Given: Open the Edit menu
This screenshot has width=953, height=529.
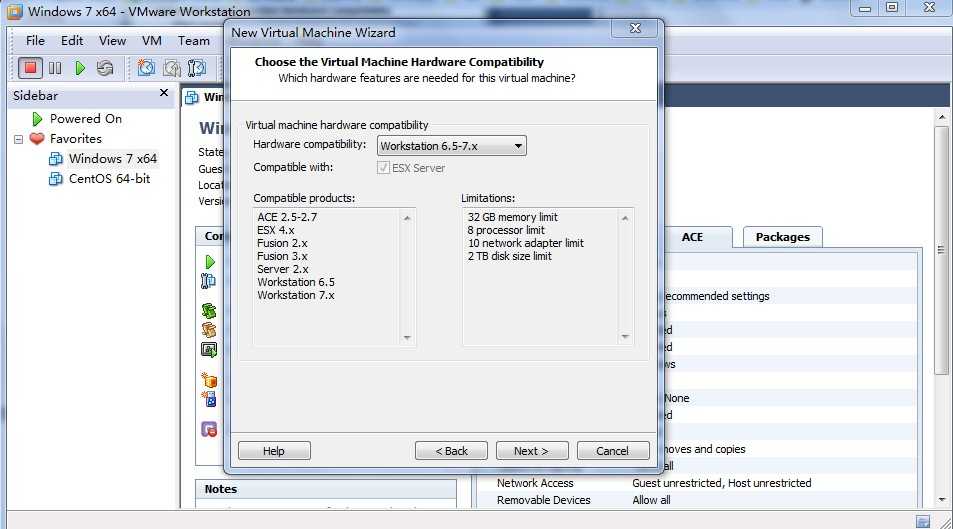Looking at the screenshot, I should coord(72,41).
